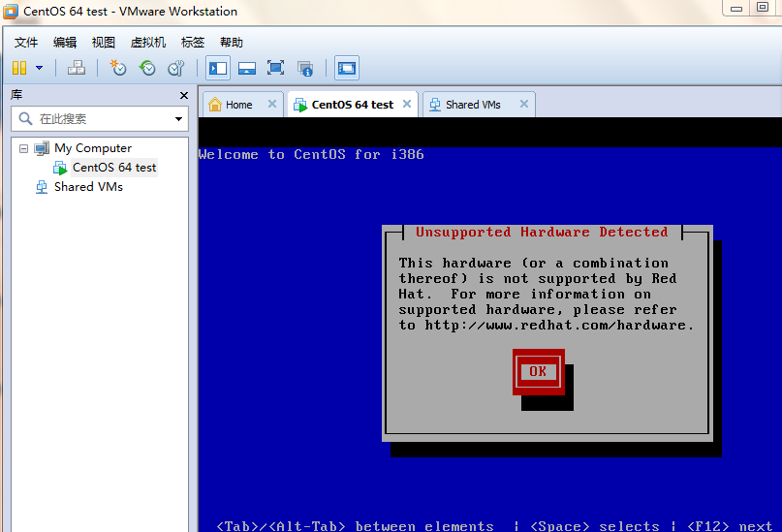782x532 pixels.
Task: Open the 编辑 menu
Action: tap(65, 43)
